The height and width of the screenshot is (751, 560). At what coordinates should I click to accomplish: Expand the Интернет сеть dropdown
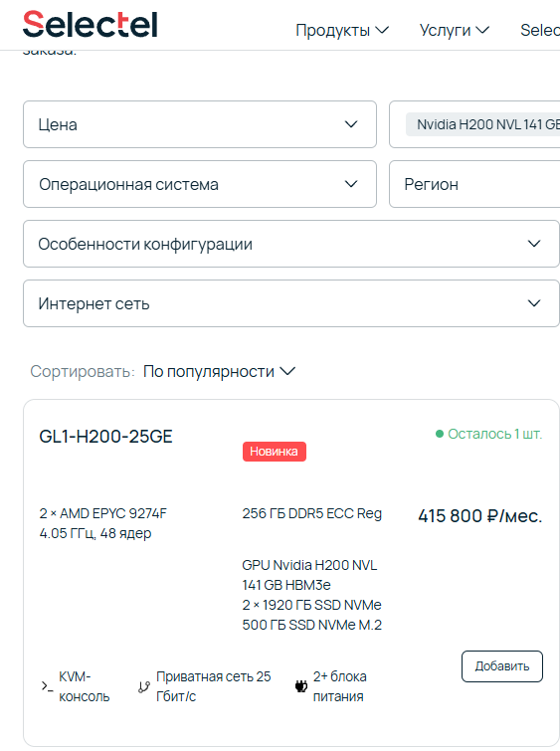pos(291,303)
